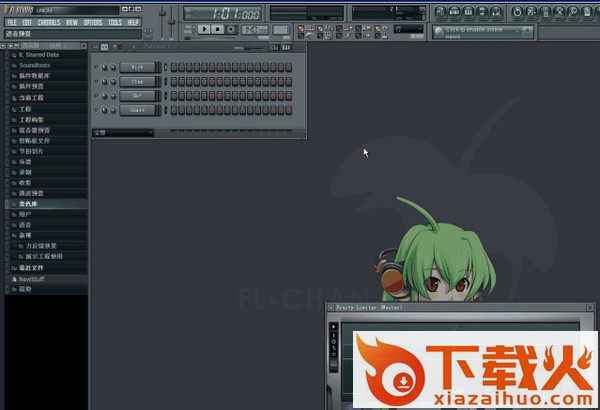Image resolution: width=600 pixels, height=410 pixels.
Task: Click the playback position slider under transport
Action: 210,38
